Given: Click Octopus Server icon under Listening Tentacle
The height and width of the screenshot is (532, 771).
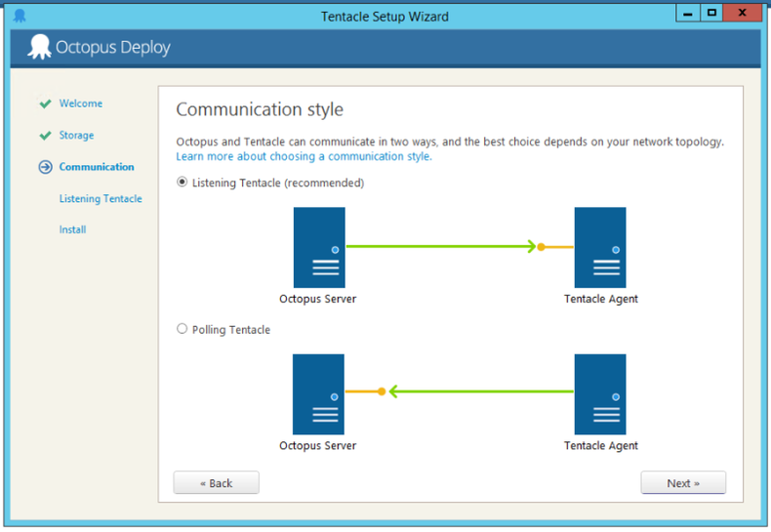Looking at the screenshot, I should click(x=319, y=247).
